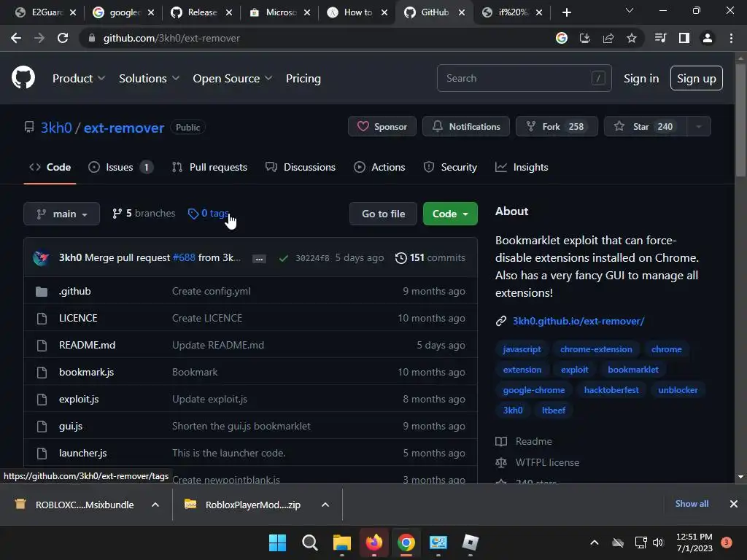Reload the page with the refresh icon

[63, 38]
